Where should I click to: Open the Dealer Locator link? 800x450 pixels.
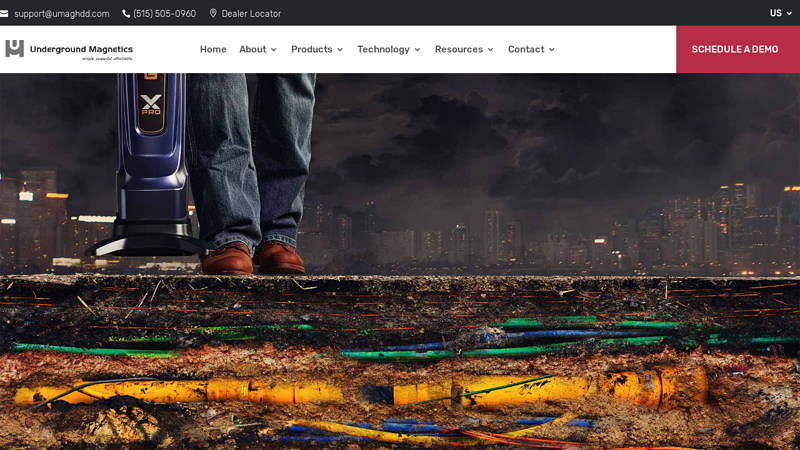point(251,14)
